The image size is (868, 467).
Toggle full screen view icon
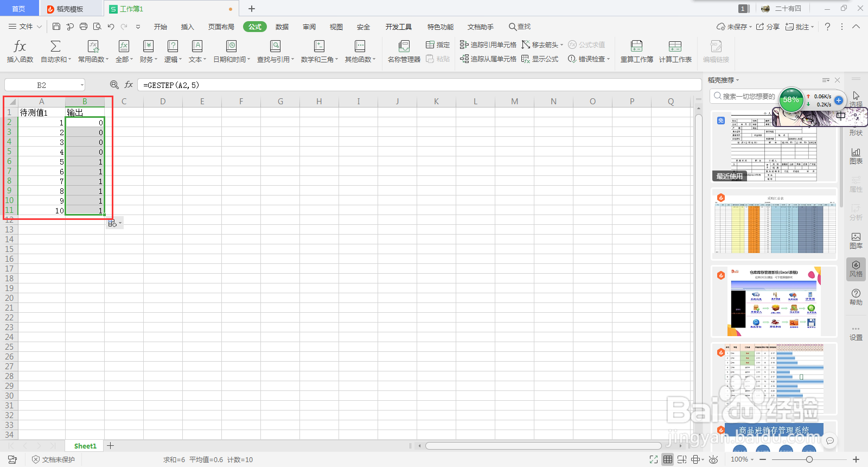pos(654,459)
